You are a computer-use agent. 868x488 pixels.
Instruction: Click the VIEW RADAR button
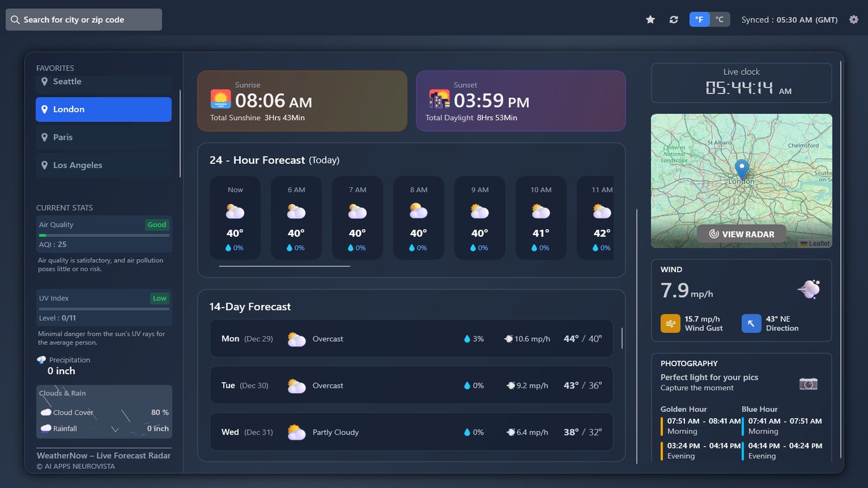pos(741,233)
